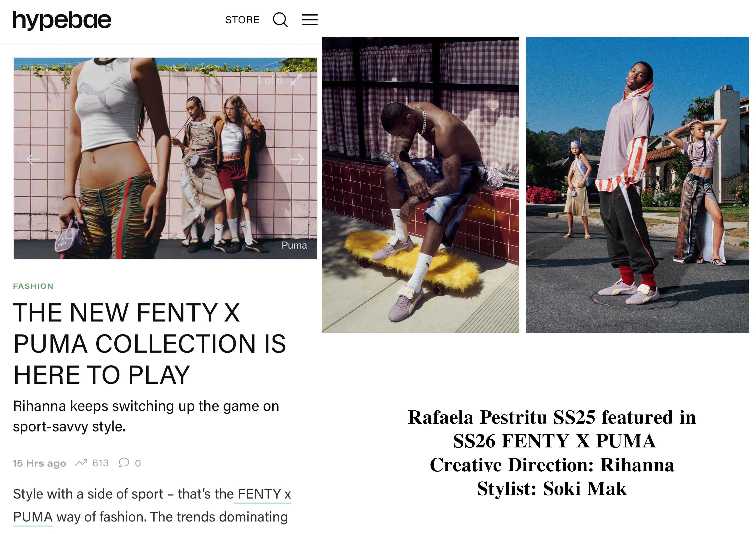Go to the previous gallery image arrow
756x534 pixels.
[x=33, y=159]
